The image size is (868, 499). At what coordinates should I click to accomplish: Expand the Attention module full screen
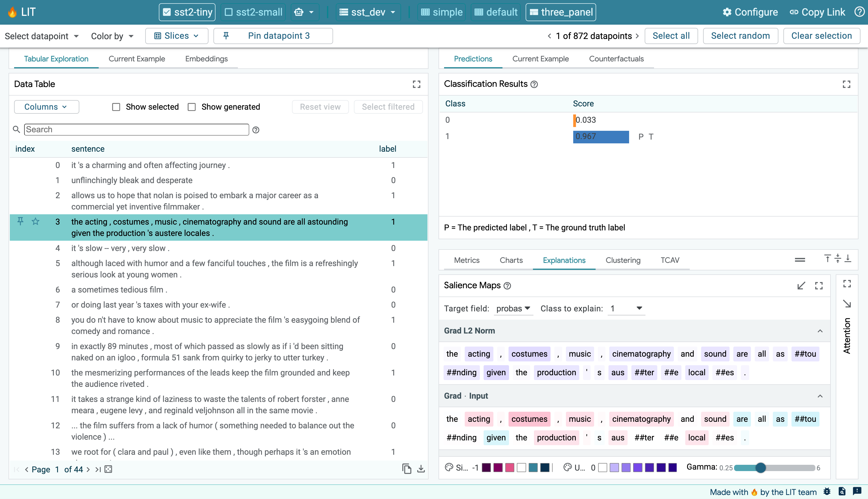point(847,284)
